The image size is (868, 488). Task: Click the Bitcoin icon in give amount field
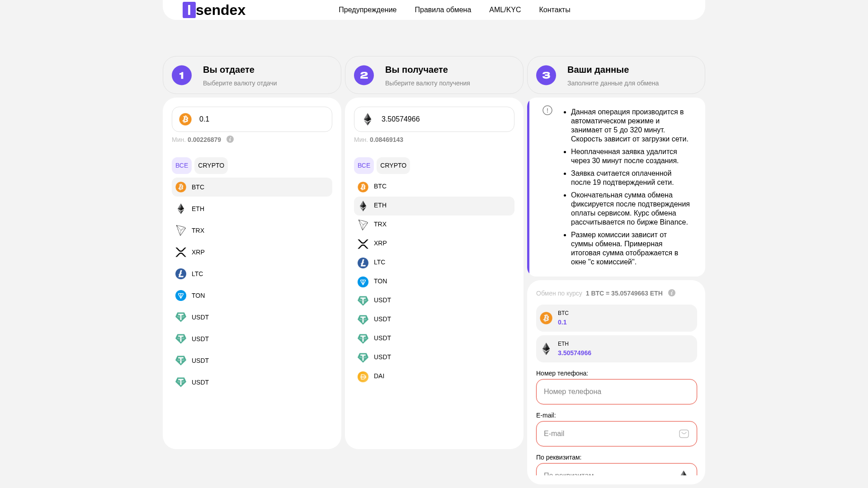tap(185, 119)
